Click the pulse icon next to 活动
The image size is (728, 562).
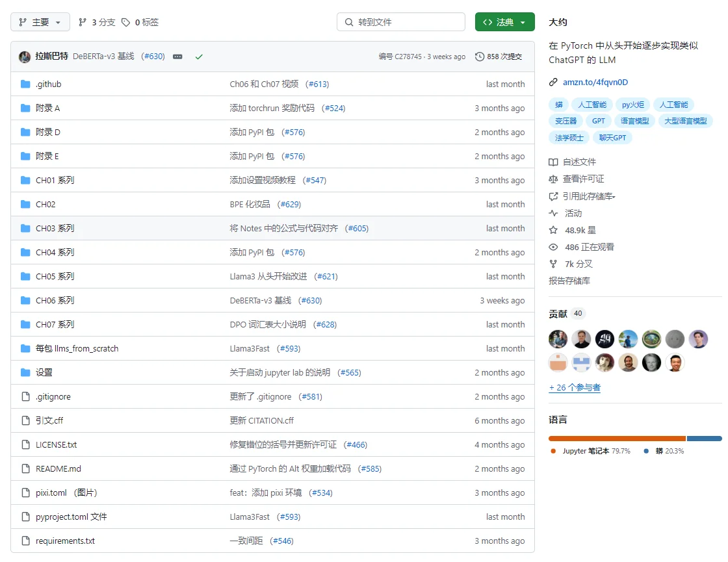click(x=553, y=214)
